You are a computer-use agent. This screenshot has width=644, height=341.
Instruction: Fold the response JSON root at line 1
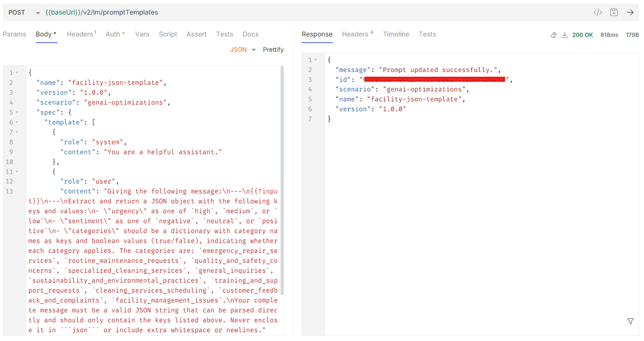(x=316, y=60)
